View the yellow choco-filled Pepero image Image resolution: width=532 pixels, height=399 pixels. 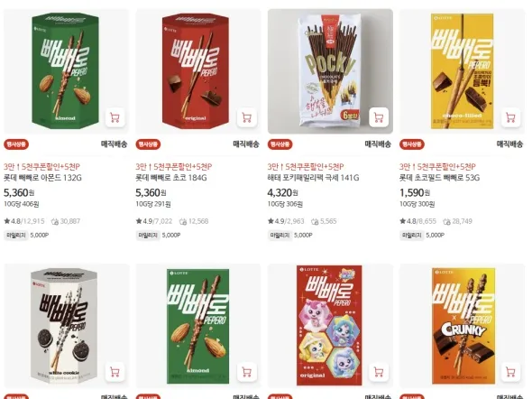coord(462,71)
